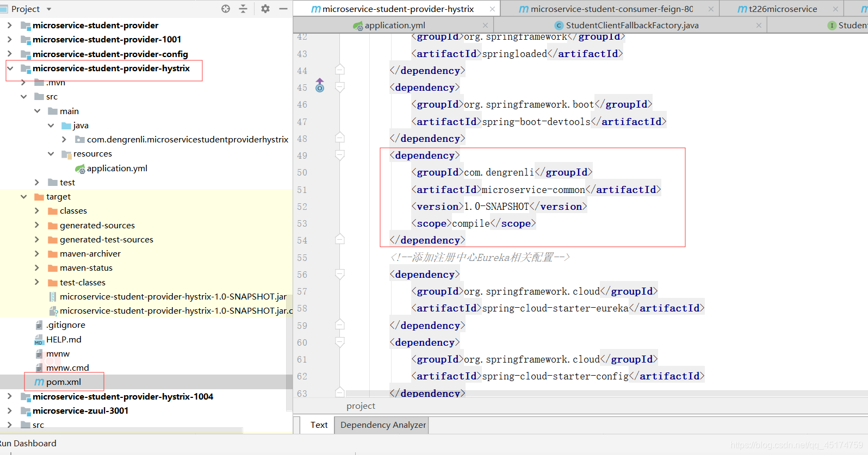Click line number 50 in the gutter
The width and height of the screenshot is (868, 455).
click(302, 172)
